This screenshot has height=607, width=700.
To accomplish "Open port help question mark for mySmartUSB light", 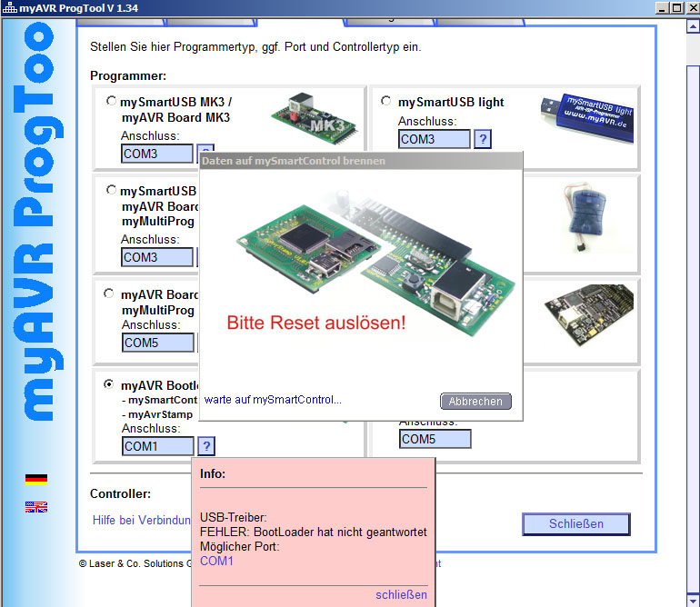I will click(483, 139).
